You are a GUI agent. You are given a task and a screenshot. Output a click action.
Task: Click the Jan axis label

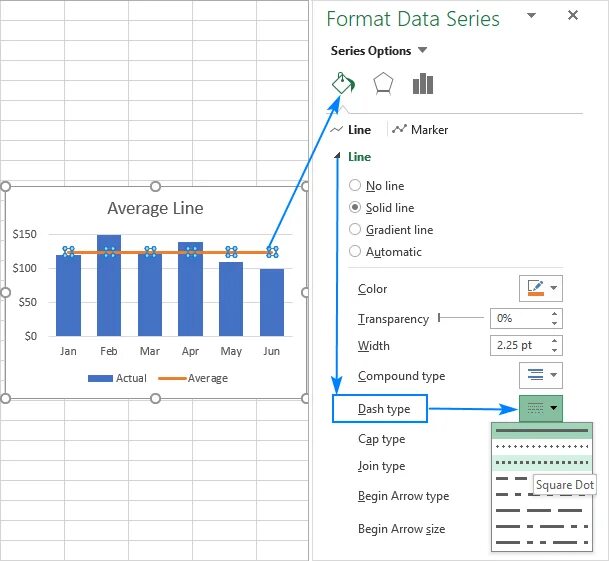tap(68, 351)
